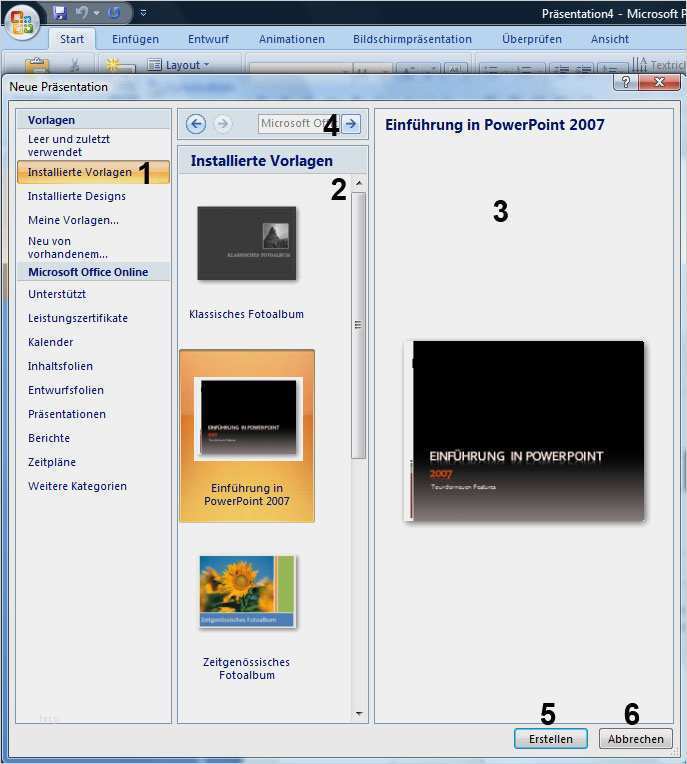687x764 pixels.
Task: Choose Installierte Designs in sidebar
Action: click(76, 196)
